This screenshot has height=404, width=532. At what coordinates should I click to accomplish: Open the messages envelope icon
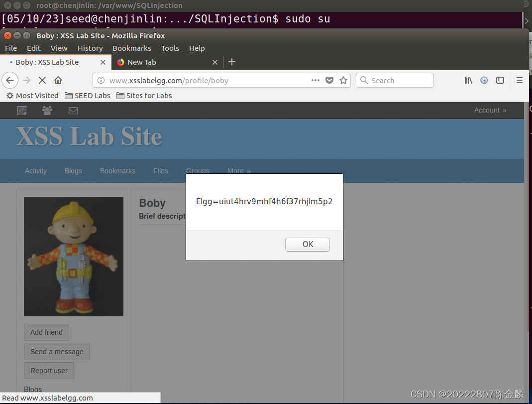(73, 111)
